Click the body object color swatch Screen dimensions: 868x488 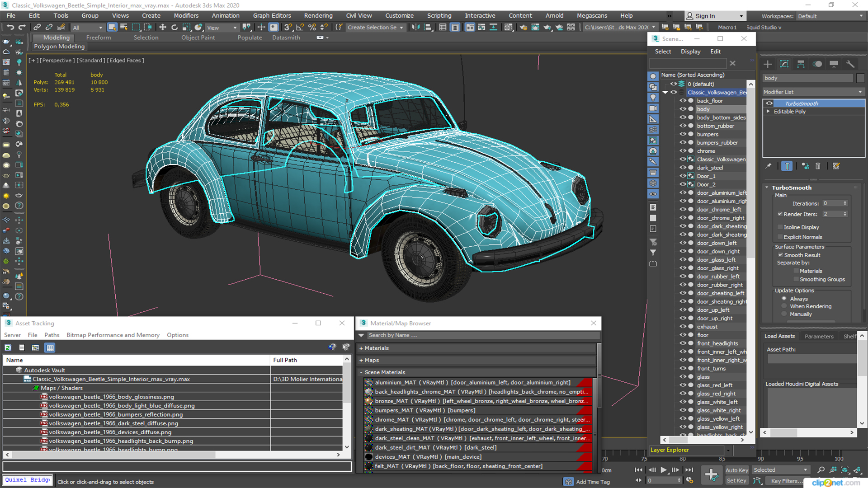point(860,78)
